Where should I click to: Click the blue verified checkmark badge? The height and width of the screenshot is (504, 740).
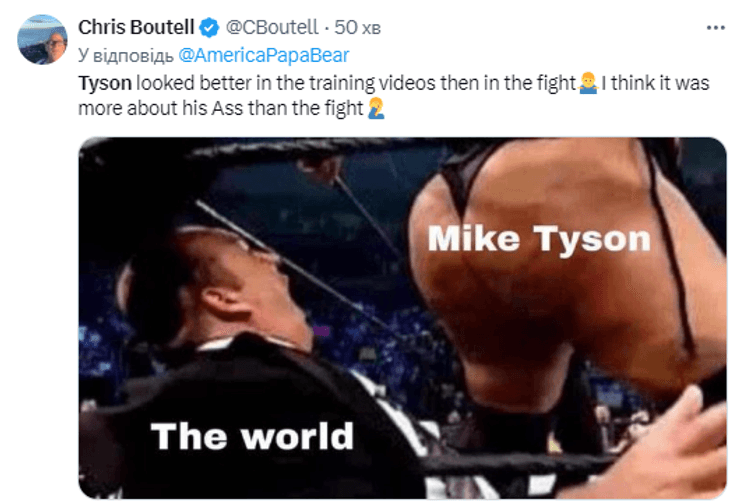pyautogui.click(x=209, y=27)
